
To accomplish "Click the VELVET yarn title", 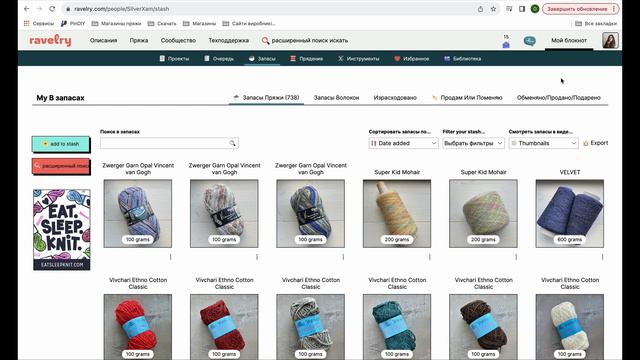I will [x=570, y=172].
